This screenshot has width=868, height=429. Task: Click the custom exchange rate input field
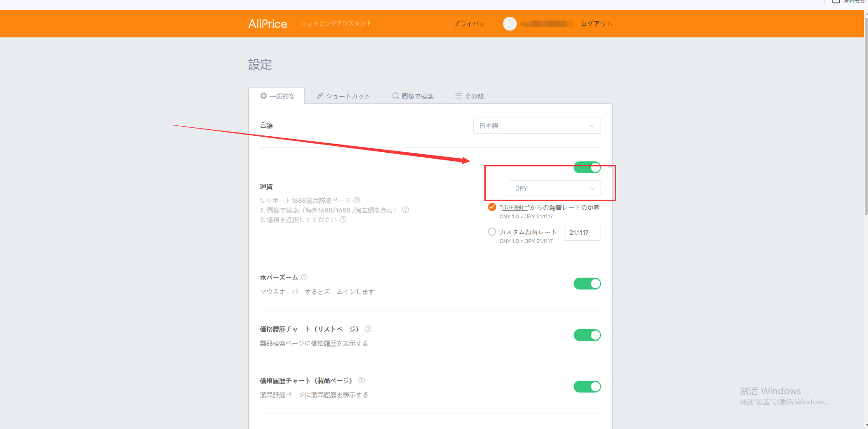(582, 233)
